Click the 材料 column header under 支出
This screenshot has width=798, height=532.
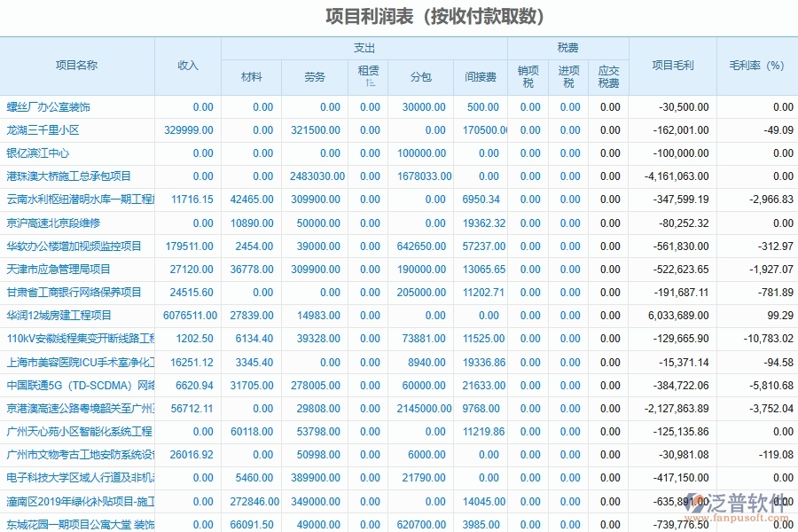point(252,77)
